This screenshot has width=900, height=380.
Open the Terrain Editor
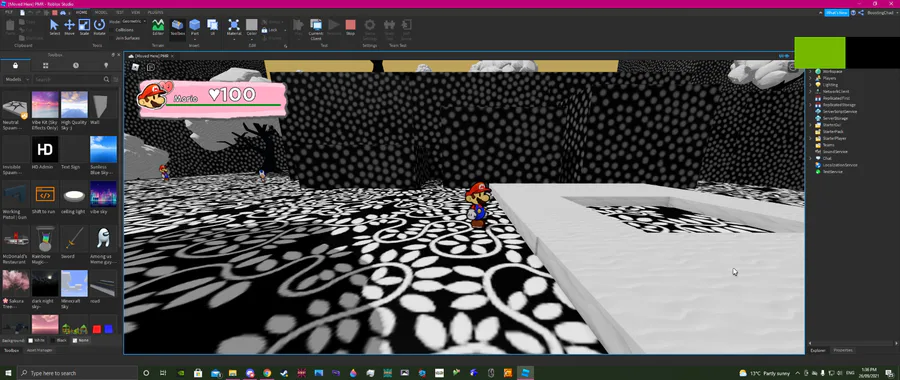pyautogui.click(x=158, y=27)
